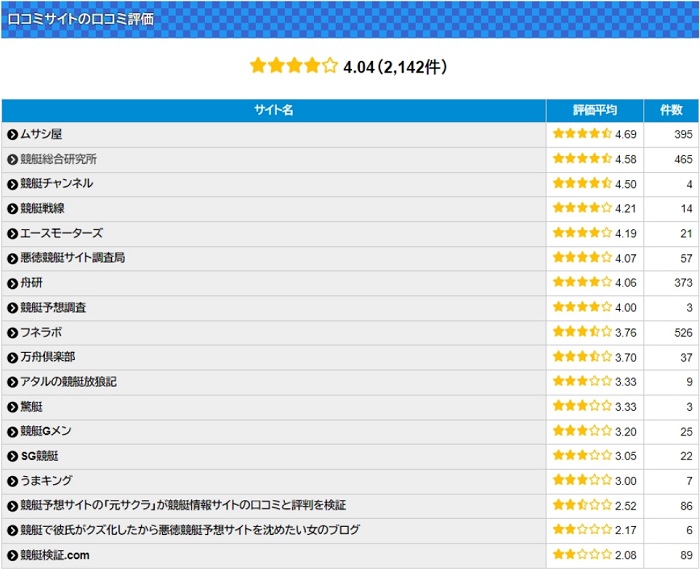Click the overall 4.04 star rating
Image resolution: width=700 pixels, height=569 pixels.
click(294, 67)
